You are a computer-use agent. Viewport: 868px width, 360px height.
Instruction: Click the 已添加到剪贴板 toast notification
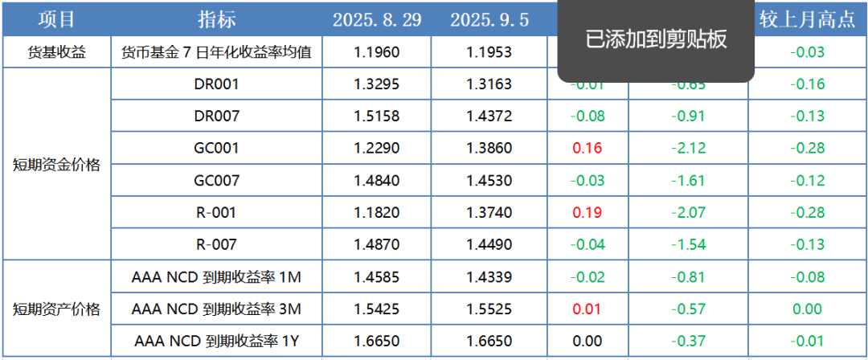click(656, 40)
